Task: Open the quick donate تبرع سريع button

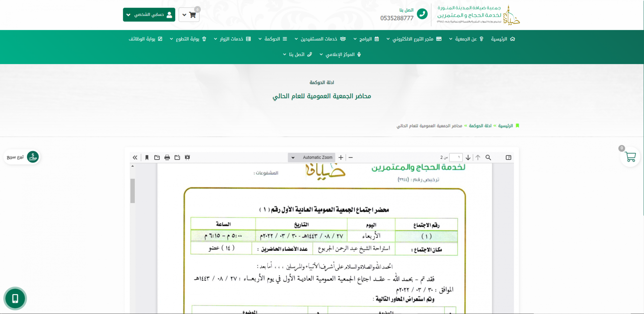Action: [x=22, y=157]
